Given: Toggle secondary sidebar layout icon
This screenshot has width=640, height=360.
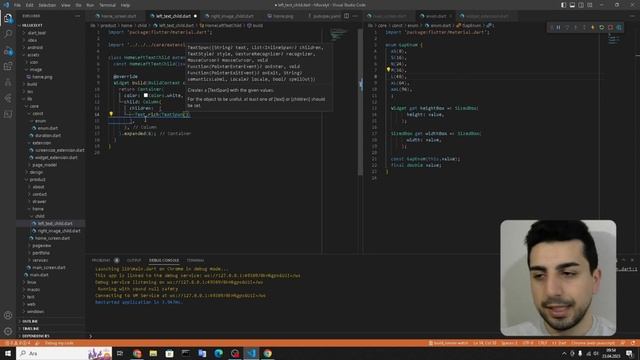Looking at the screenshot, I should click(581, 5).
